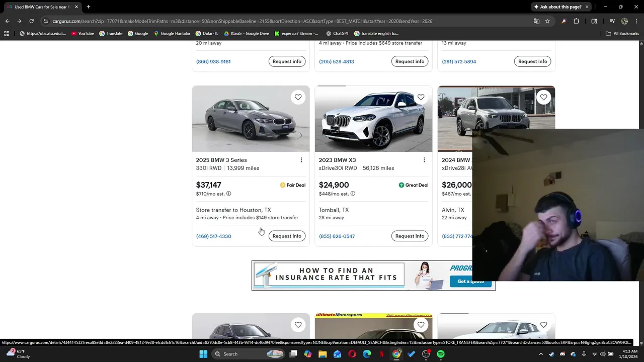Call dealer at (855) 626-0547

pyautogui.click(x=337, y=236)
